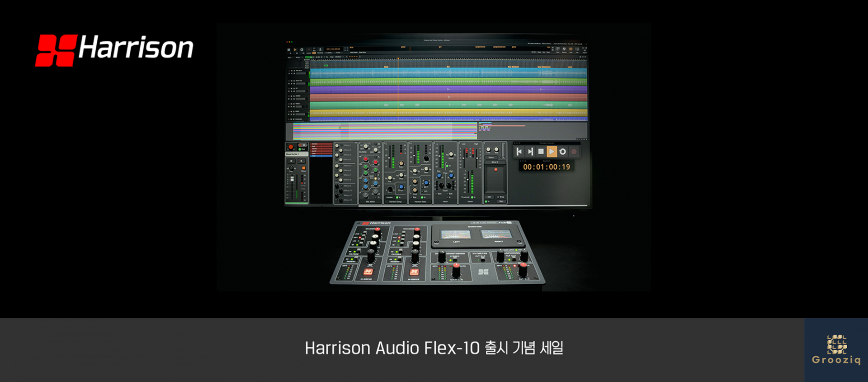Select the purple track region

pos(448,90)
